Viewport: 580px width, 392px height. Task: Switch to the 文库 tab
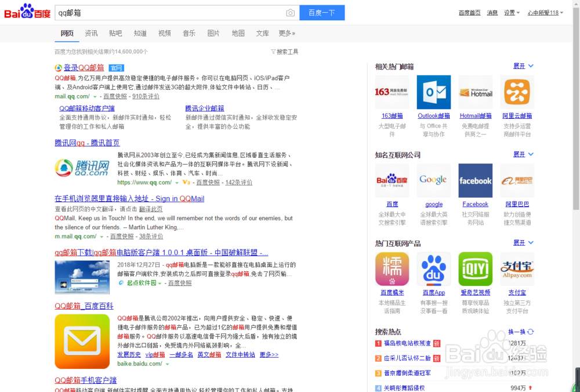tap(263, 33)
